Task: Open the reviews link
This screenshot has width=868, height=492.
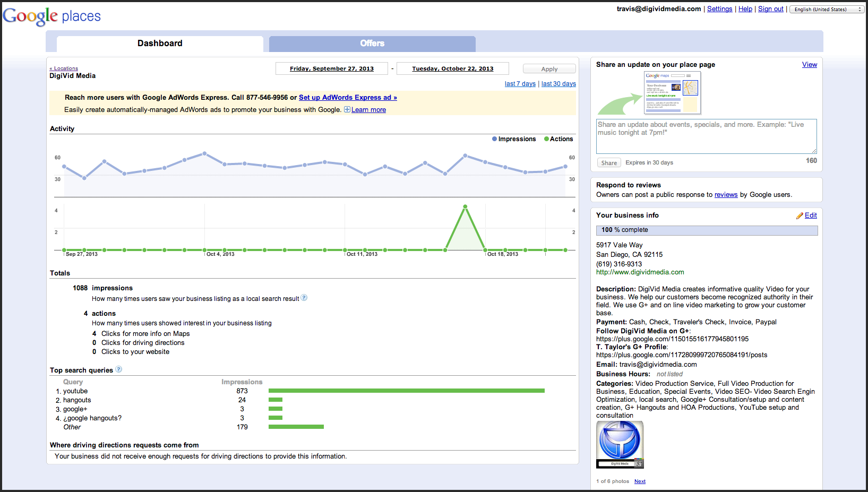Action: [x=726, y=195]
